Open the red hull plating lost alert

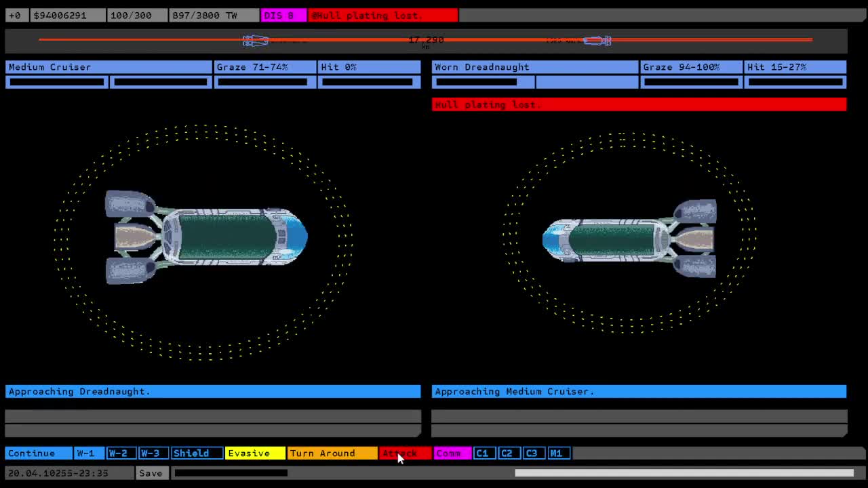639,104
